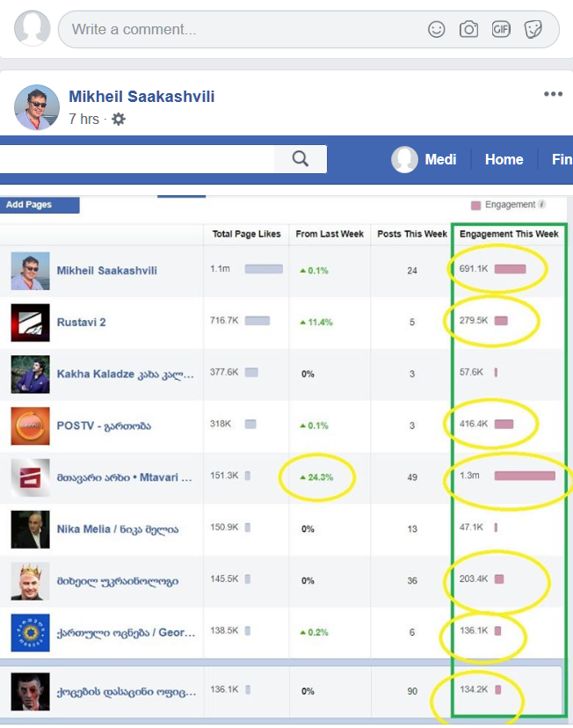Click the Medi profile avatar icon
This screenshot has width=573, height=728.
pyautogui.click(x=404, y=159)
